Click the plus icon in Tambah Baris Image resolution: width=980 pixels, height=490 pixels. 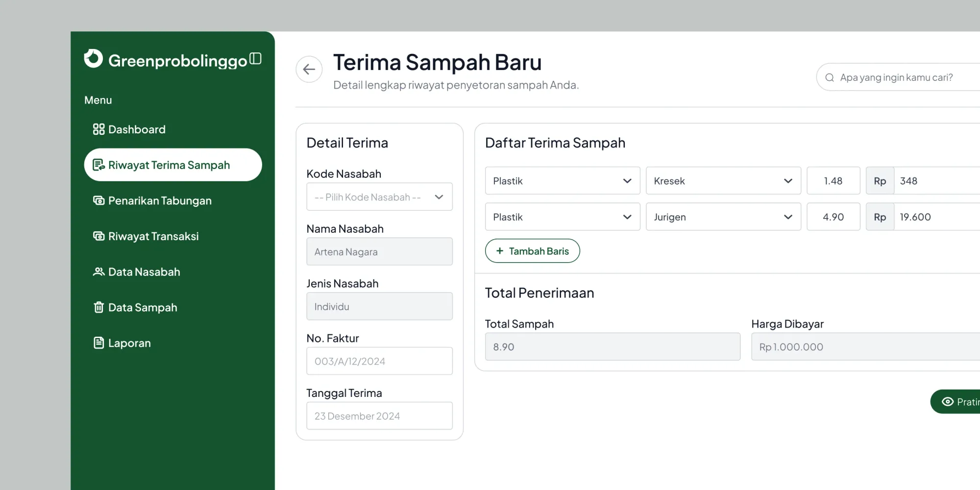click(x=500, y=251)
